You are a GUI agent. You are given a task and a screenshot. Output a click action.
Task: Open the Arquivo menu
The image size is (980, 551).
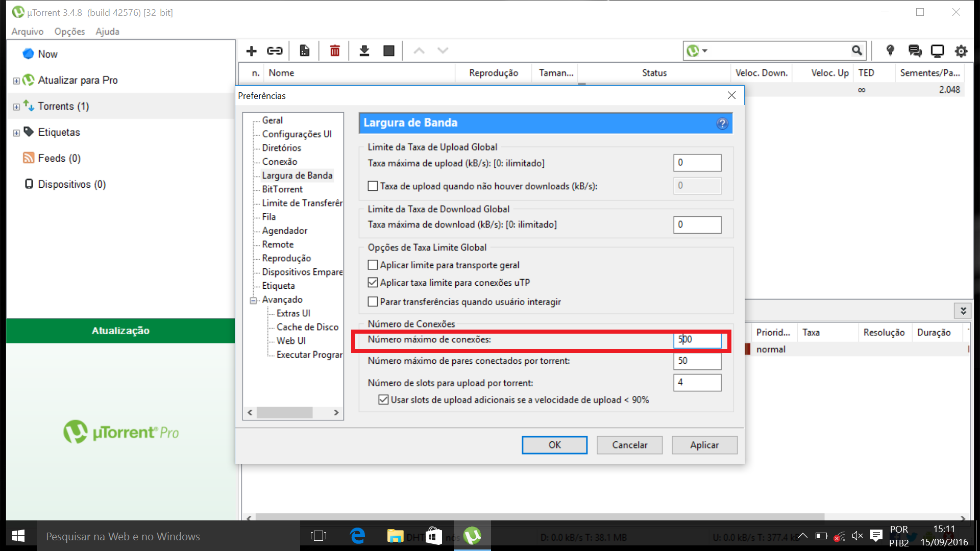click(28, 31)
